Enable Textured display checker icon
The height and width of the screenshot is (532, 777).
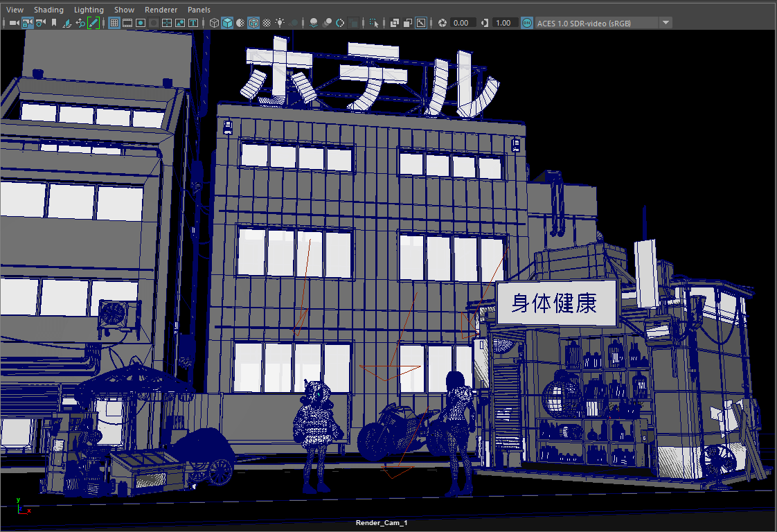point(267,23)
